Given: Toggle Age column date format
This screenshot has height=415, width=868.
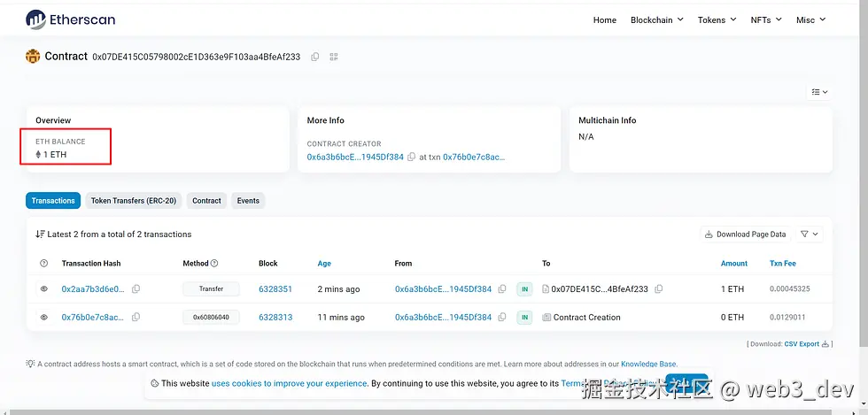Looking at the screenshot, I should pyautogui.click(x=324, y=264).
